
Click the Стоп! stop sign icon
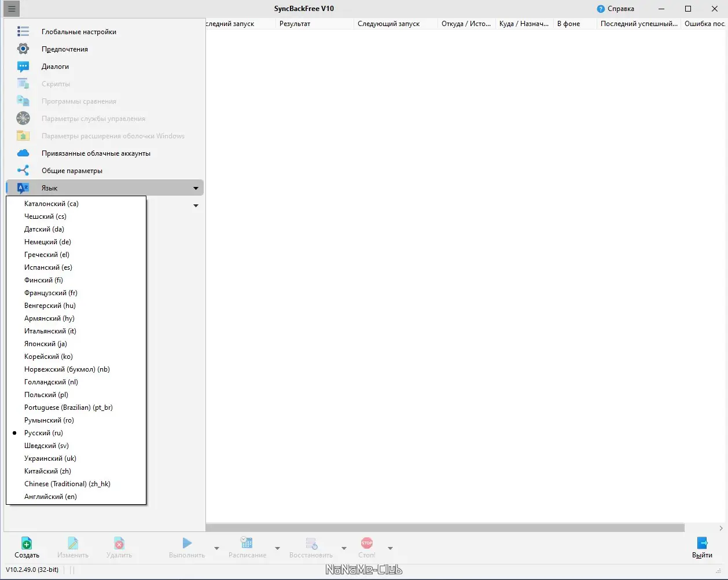(x=367, y=543)
